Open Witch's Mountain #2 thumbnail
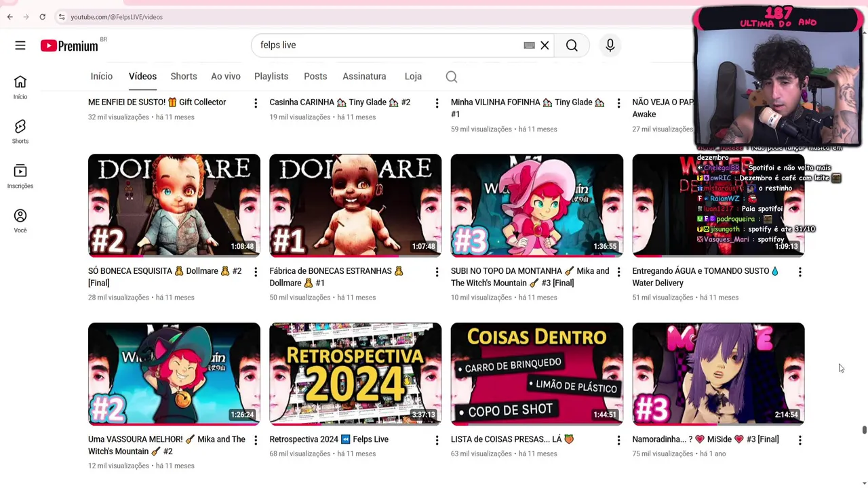The height and width of the screenshot is (488, 868). pyautogui.click(x=174, y=374)
